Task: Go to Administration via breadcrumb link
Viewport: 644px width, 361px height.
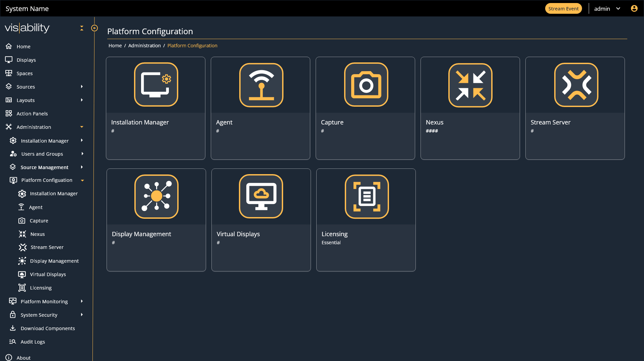Action: (x=144, y=46)
